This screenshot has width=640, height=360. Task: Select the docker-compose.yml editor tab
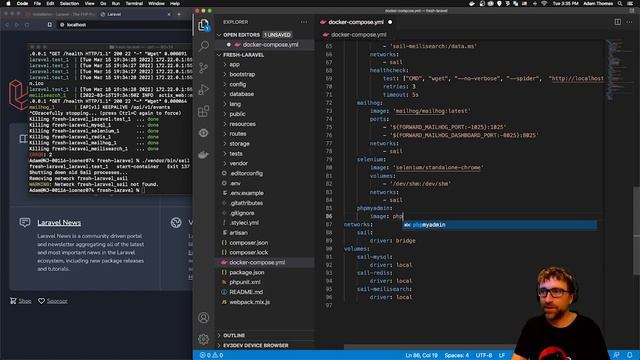[x=356, y=22]
